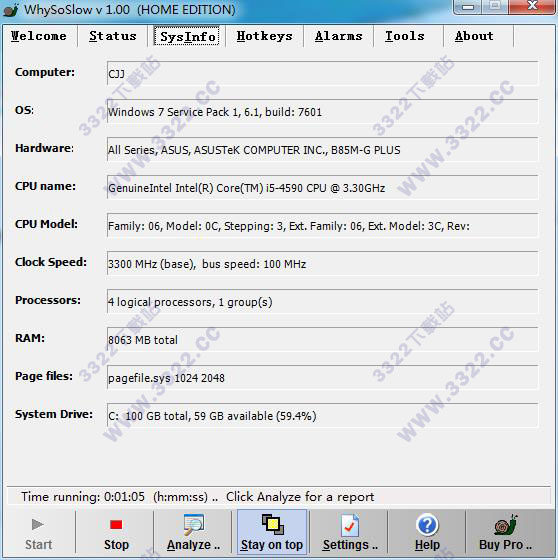558x560 pixels.
Task: Switch to the Tools tab
Action: click(405, 36)
